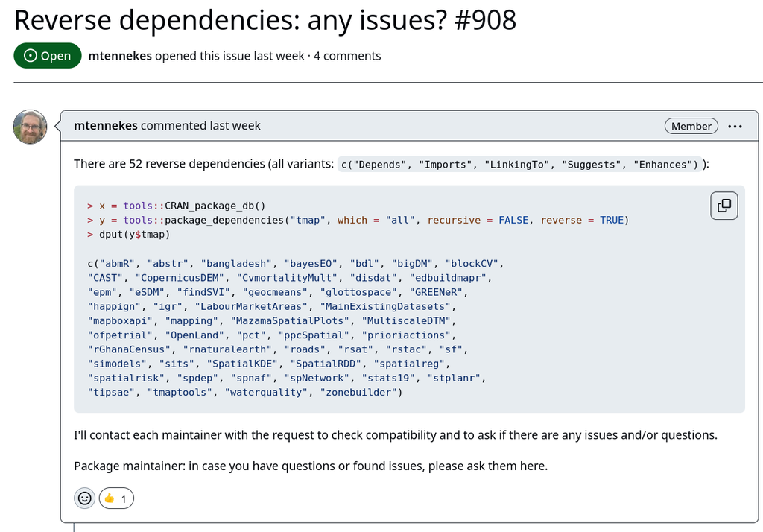This screenshot has width=763, height=532.
Task: Click "tmaptools" package name
Action: click(180, 393)
